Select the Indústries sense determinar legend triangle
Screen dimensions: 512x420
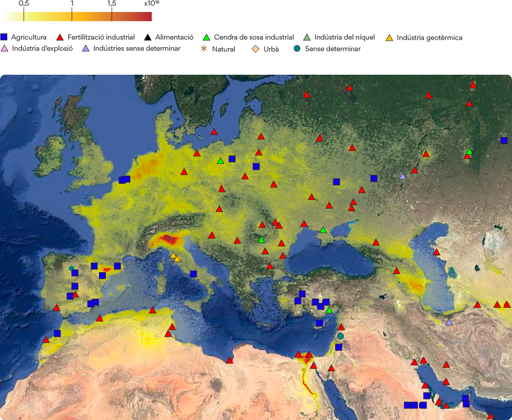pos(85,49)
